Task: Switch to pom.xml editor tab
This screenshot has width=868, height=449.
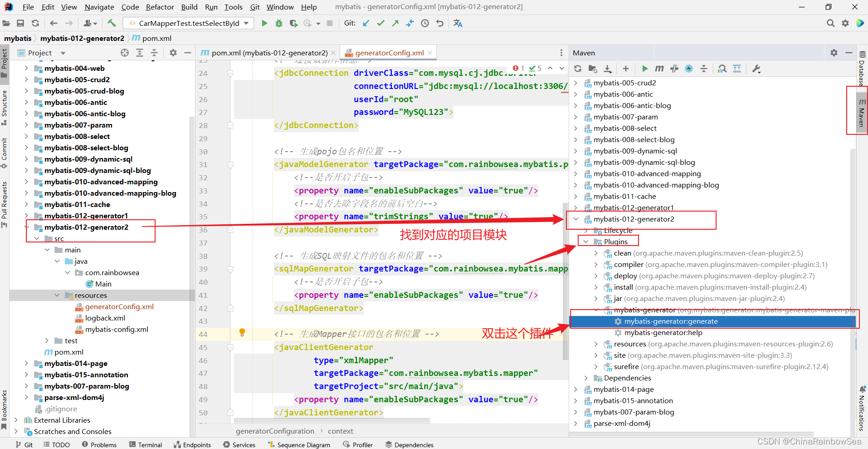Action: 269,53
